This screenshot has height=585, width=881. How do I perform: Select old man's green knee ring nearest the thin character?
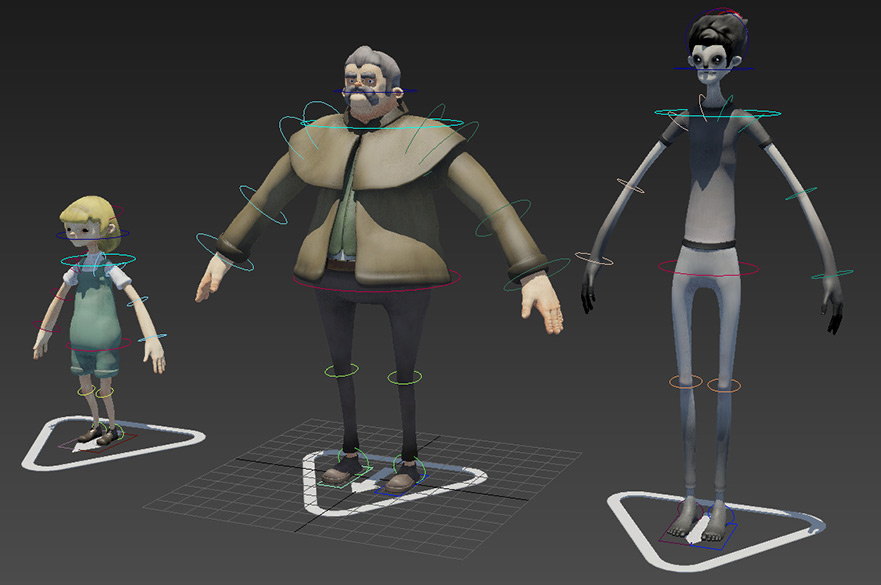tap(405, 378)
